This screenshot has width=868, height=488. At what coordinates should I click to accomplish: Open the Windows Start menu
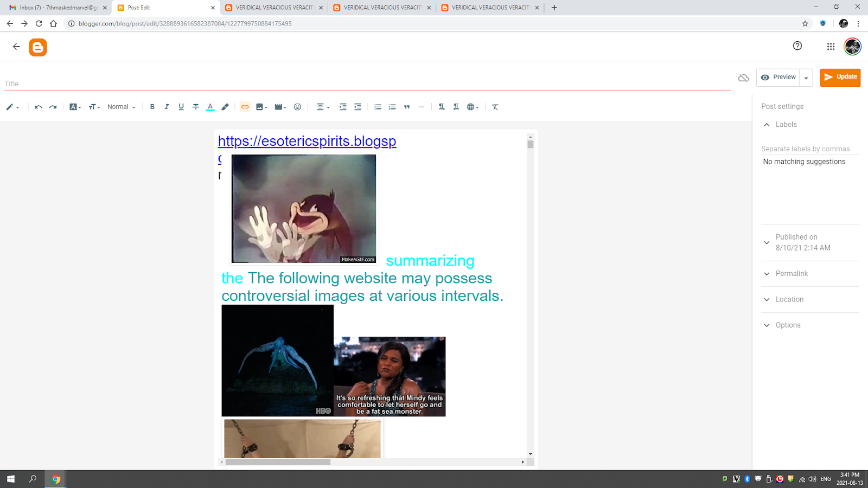[x=10, y=479]
